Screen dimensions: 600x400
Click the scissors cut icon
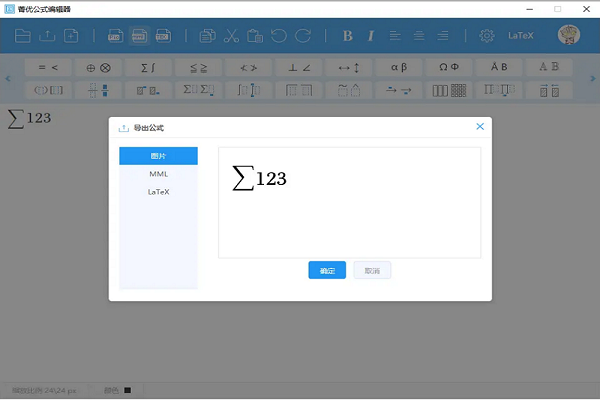point(231,36)
